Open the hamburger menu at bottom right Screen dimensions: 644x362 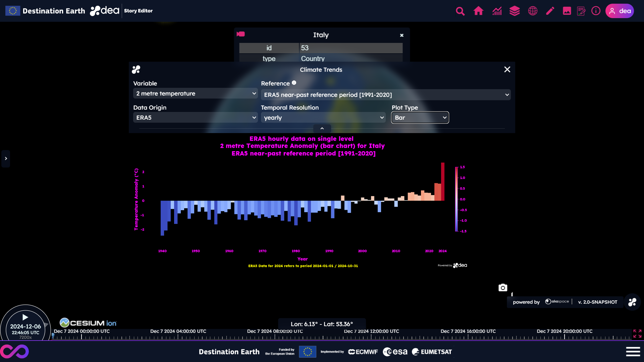633,352
